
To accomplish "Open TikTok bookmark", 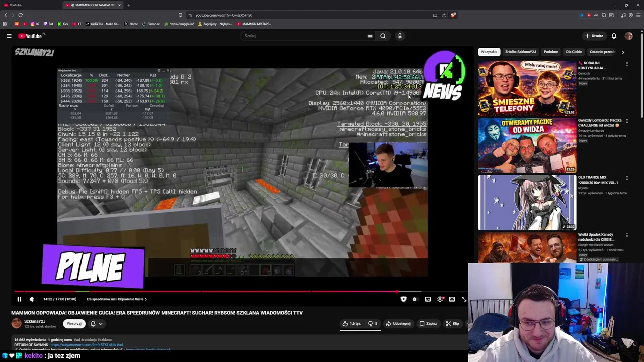I will 103,24.
